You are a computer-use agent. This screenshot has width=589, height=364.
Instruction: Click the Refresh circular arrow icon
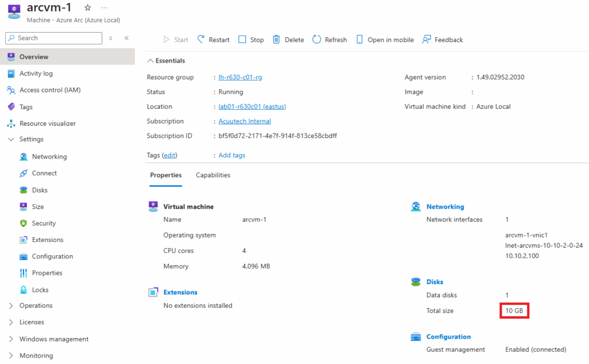[317, 40]
